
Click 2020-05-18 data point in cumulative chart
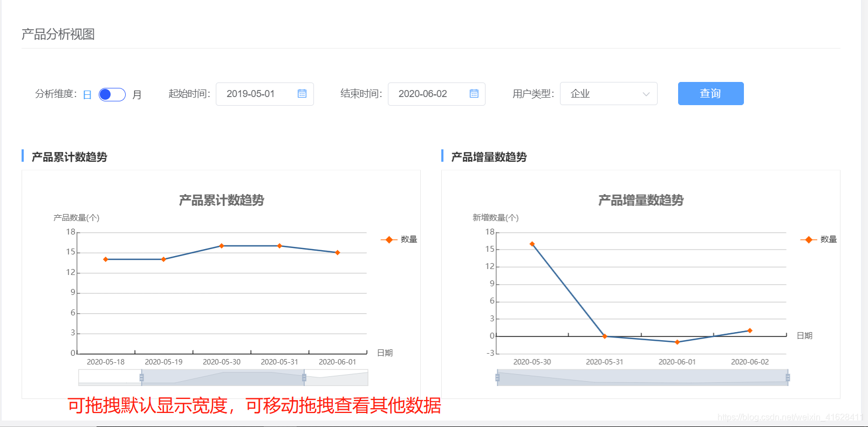[x=106, y=259]
